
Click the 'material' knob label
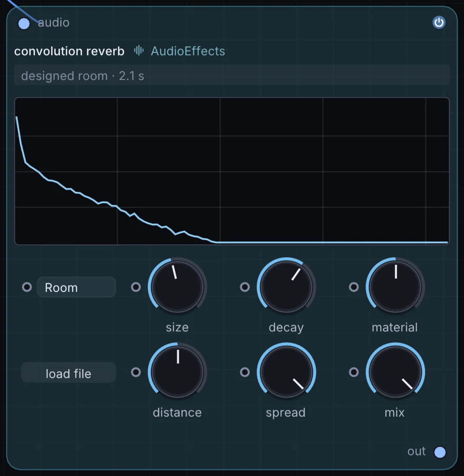[x=395, y=328]
